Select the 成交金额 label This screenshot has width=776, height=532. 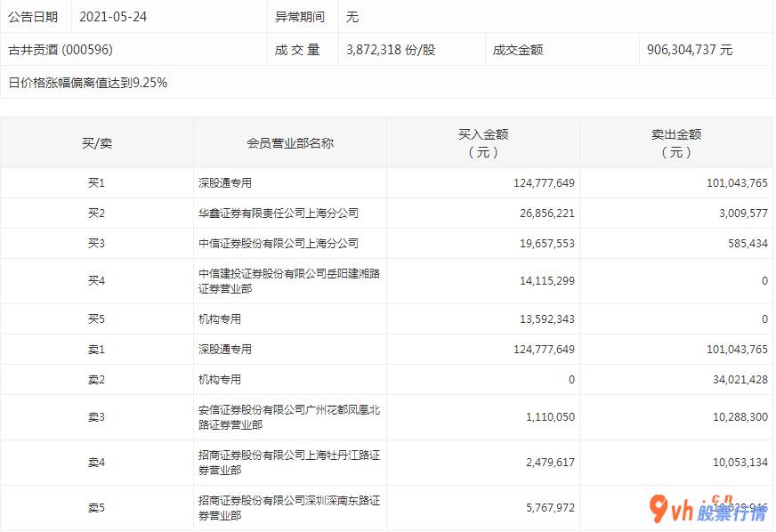pos(518,50)
